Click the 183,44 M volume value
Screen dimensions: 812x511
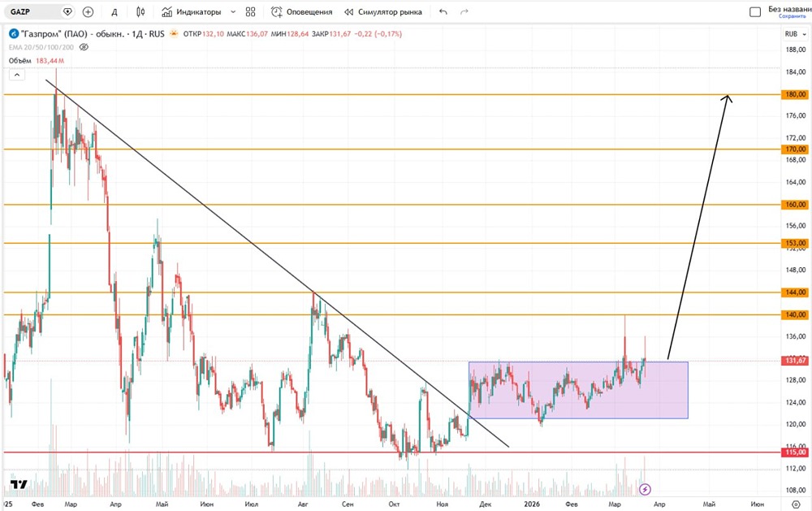coord(50,61)
